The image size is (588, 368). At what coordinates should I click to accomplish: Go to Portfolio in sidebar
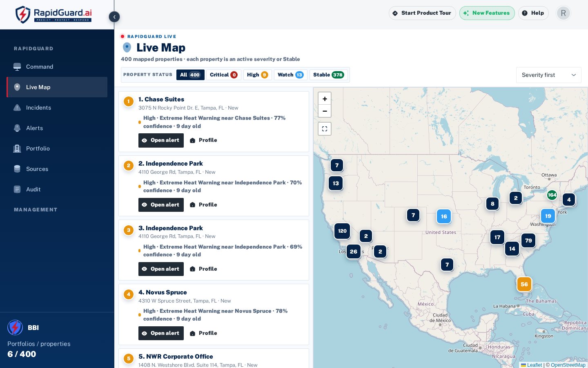[57, 148]
